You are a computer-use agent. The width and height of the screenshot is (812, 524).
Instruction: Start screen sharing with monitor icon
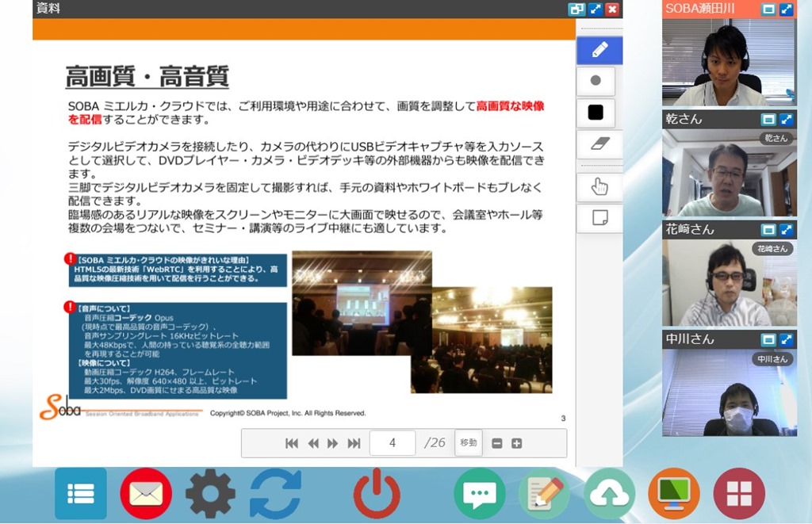pos(674,493)
